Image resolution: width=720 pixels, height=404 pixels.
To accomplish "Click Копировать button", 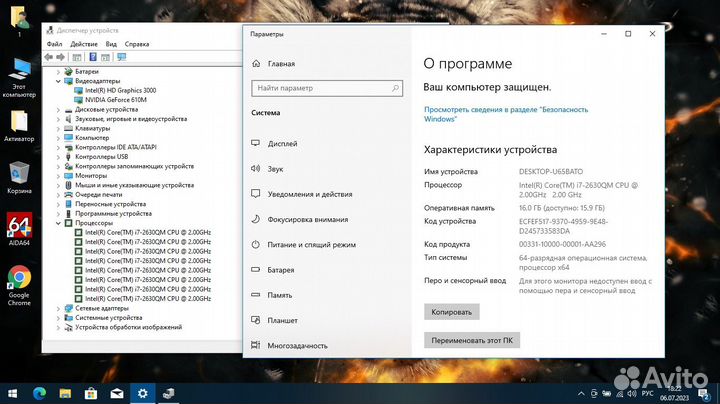I will coord(451,312).
